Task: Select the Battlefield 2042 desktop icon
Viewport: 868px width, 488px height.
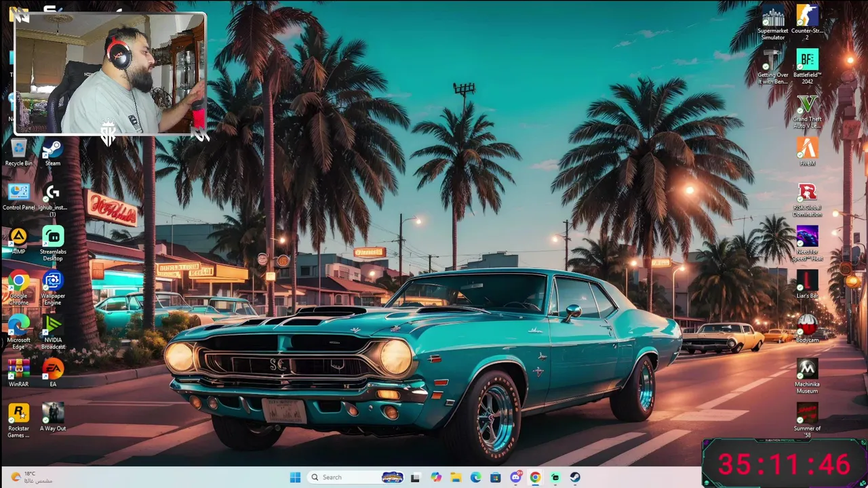Action: (807, 66)
